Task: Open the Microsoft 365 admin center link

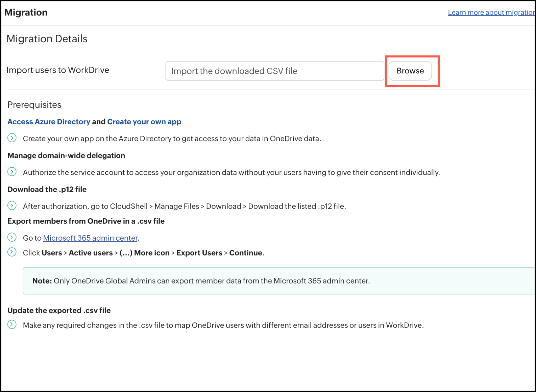Action: pyautogui.click(x=90, y=238)
